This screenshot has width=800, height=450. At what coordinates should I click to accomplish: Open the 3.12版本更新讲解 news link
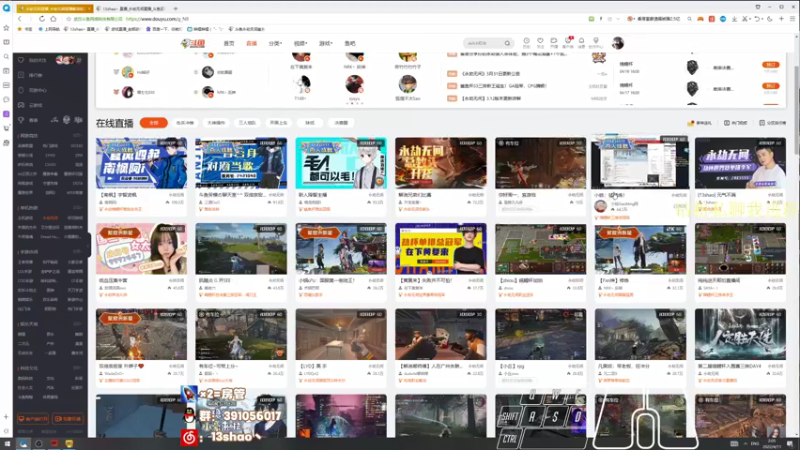[491, 98]
